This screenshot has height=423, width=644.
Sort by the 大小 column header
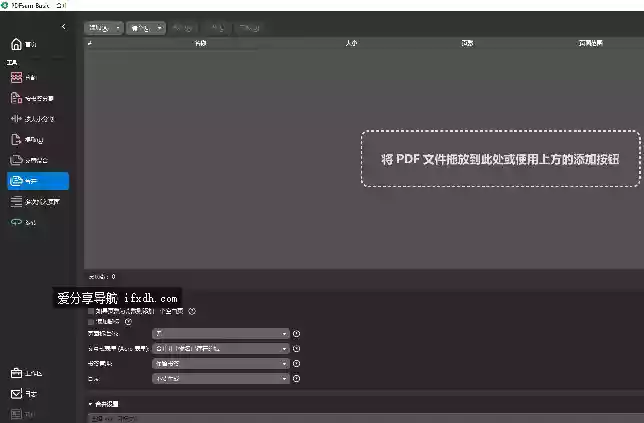pos(351,43)
